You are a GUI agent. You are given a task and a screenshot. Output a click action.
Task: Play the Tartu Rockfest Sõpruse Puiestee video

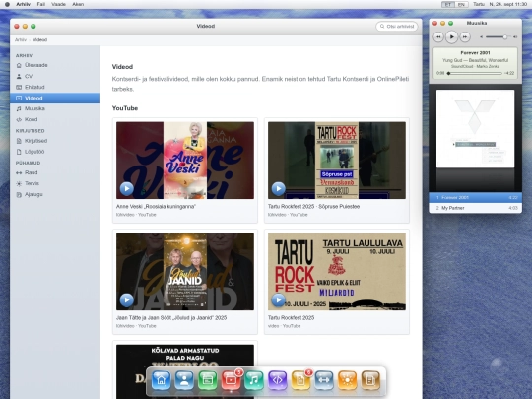pyautogui.click(x=278, y=188)
